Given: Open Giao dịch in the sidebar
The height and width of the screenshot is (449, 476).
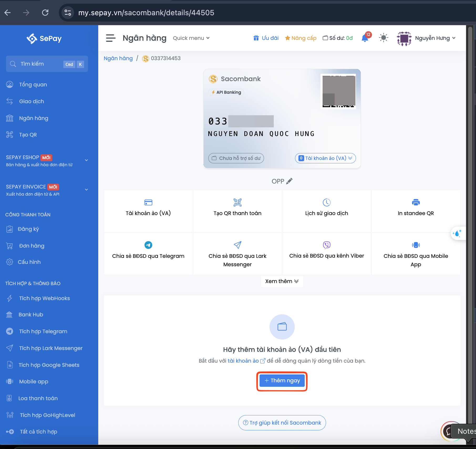Looking at the screenshot, I should pos(31,101).
